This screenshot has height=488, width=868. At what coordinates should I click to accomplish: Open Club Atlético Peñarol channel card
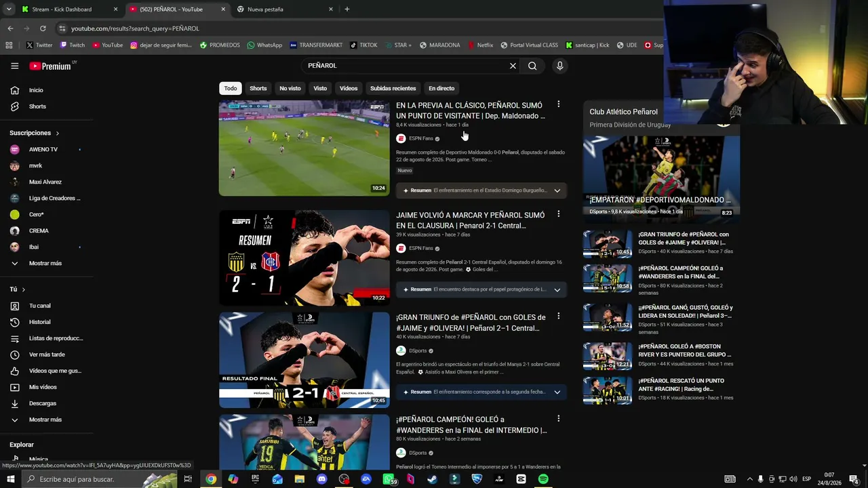[x=623, y=112]
